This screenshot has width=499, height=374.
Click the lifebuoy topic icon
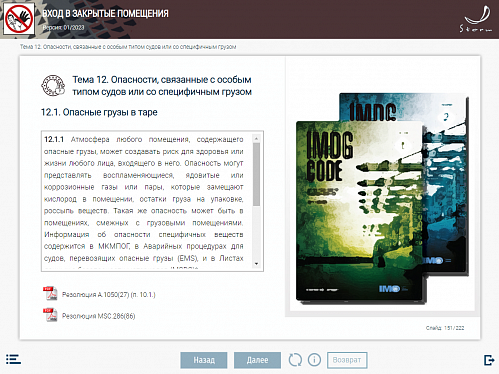tap(53, 86)
